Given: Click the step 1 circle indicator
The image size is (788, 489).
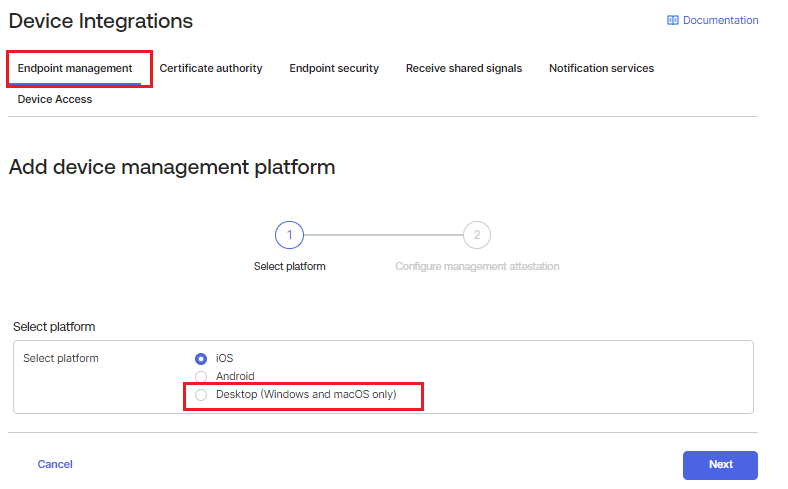Looking at the screenshot, I should [x=289, y=235].
